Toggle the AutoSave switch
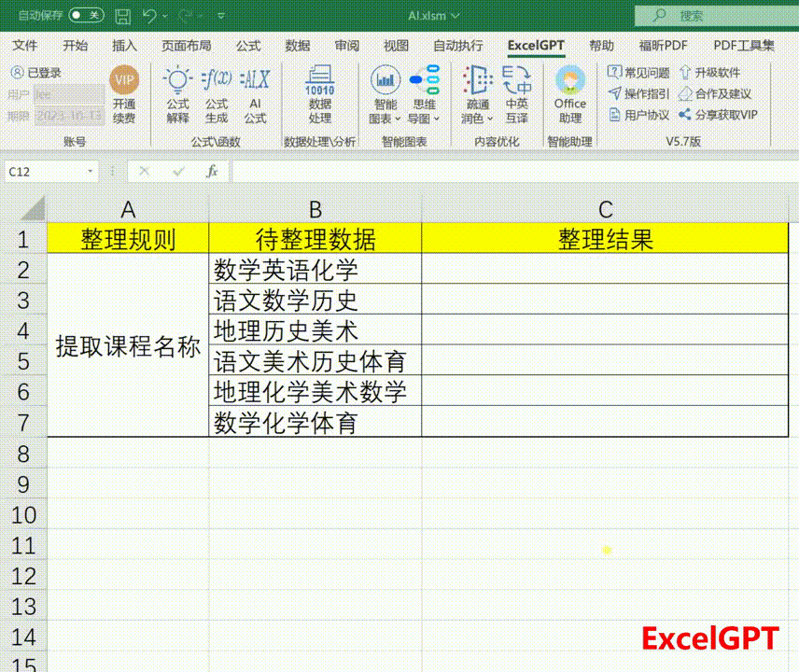799x672 pixels. click(x=86, y=15)
